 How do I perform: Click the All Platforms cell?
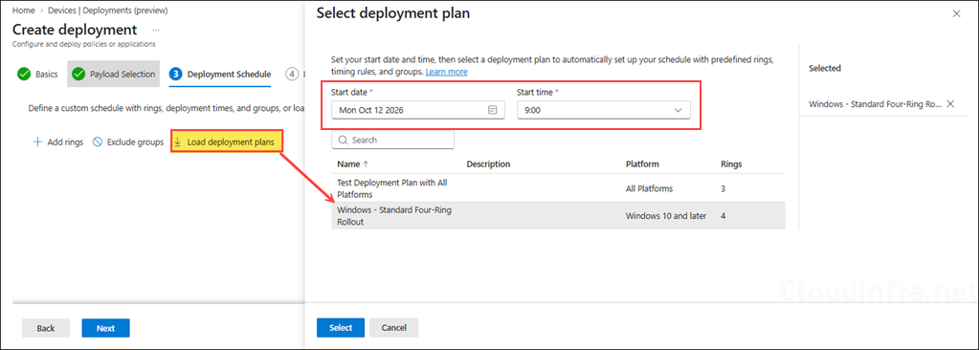(x=650, y=188)
